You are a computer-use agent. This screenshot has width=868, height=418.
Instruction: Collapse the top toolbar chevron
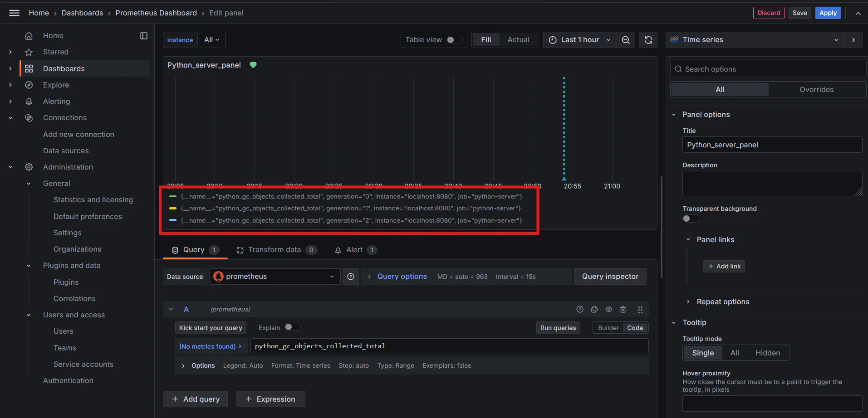coord(858,13)
